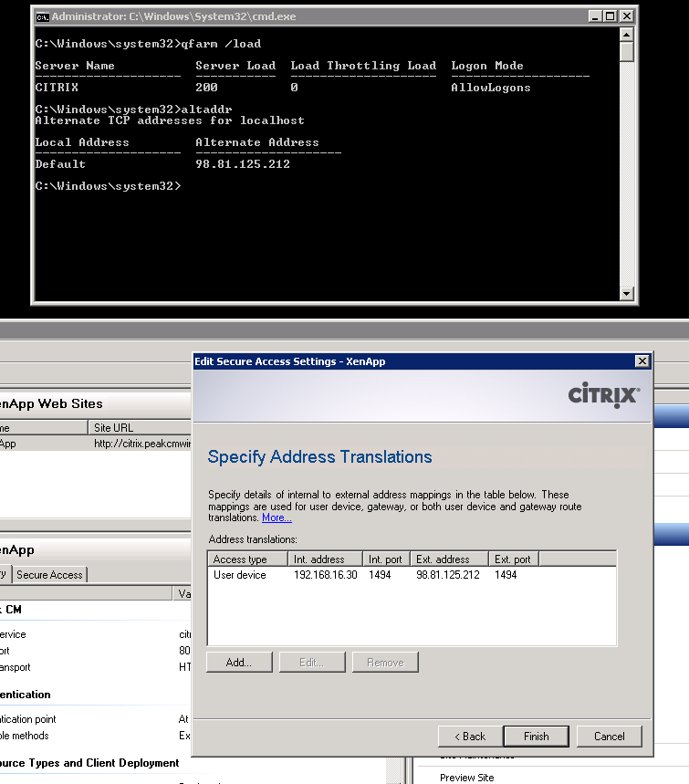The height and width of the screenshot is (784, 689).
Task: Cancel the address translation dialog
Action: (x=609, y=737)
